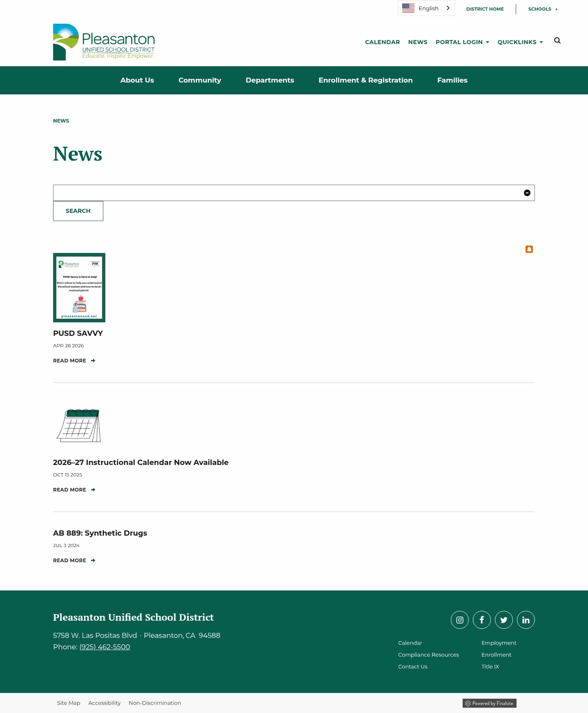Open the Non-Discrimination link
Screen dimensions: 588x713
click(x=155, y=703)
